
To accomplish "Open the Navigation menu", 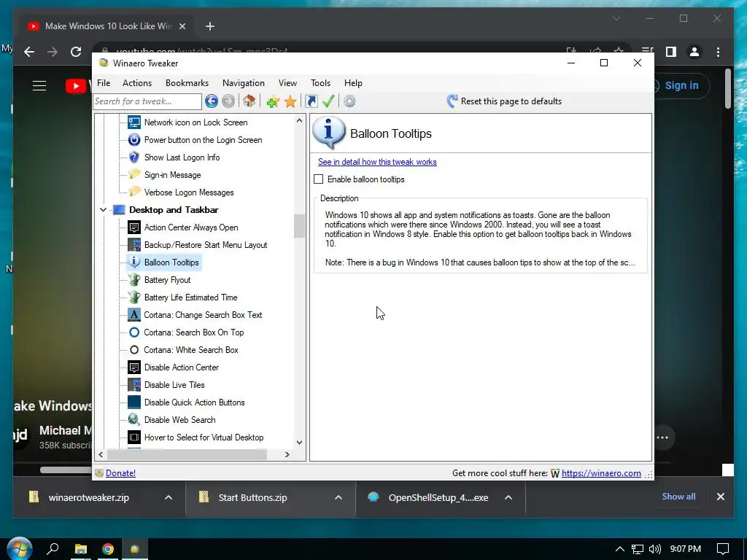I will (244, 83).
